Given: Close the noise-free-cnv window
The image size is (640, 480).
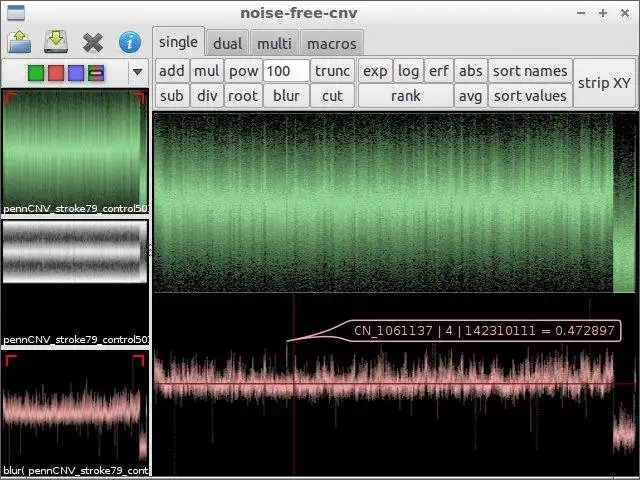Looking at the screenshot, I should [624, 13].
